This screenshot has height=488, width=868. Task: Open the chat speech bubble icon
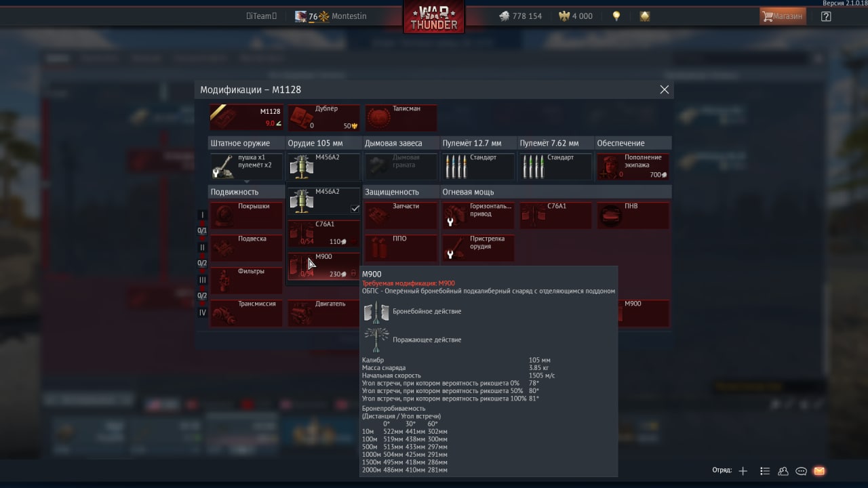tap(801, 471)
